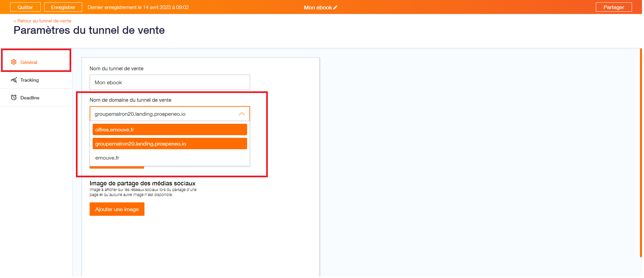Click Ajouter une image button

(x=117, y=209)
